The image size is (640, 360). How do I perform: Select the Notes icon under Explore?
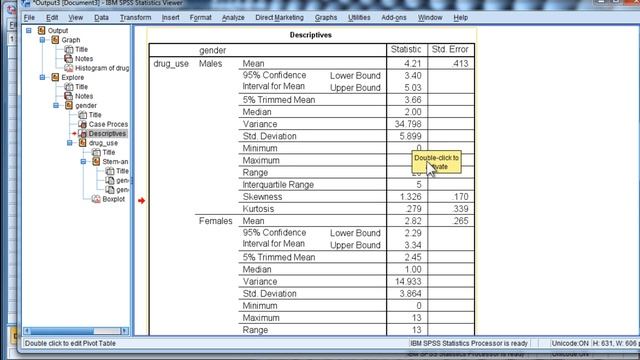point(69,96)
